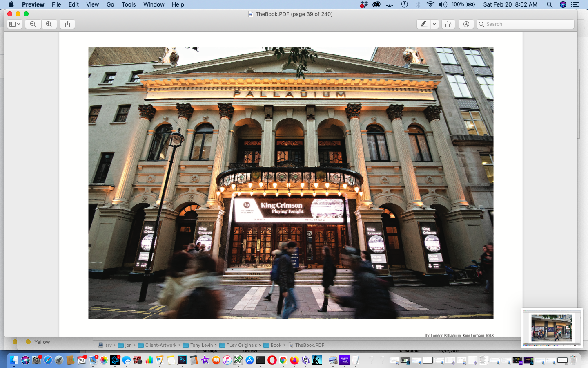Click the Search field in Preview
The width and height of the screenshot is (588, 368).
tap(526, 24)
